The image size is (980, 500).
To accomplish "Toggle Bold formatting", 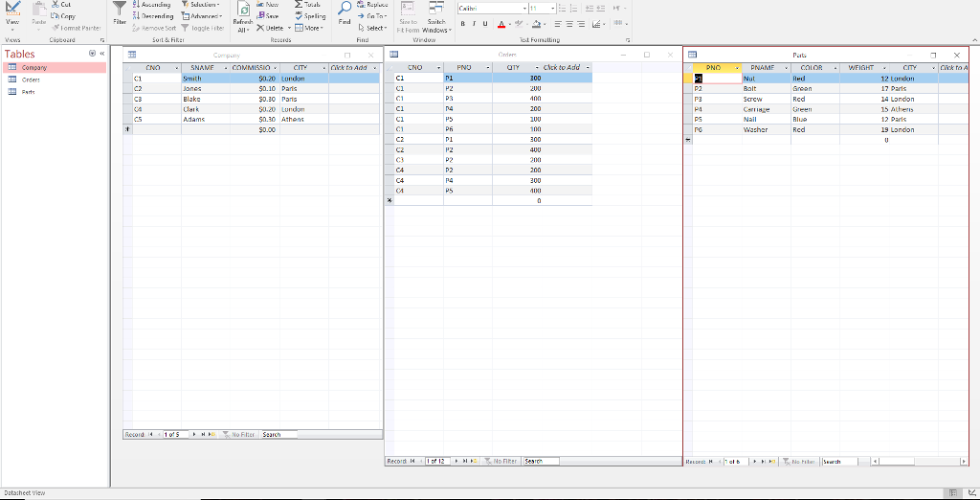I will coord(462,24).
